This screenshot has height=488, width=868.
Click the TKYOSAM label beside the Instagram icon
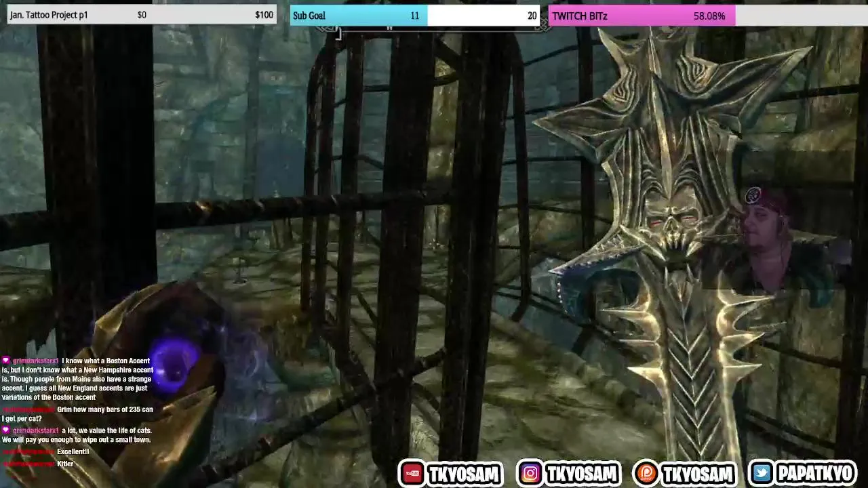581,473
